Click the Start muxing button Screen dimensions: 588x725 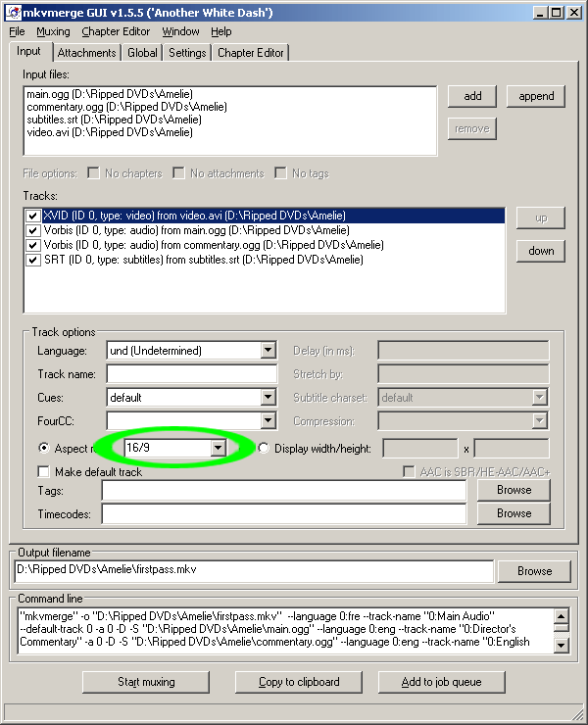pyautogui.click(x=146, y=682)
